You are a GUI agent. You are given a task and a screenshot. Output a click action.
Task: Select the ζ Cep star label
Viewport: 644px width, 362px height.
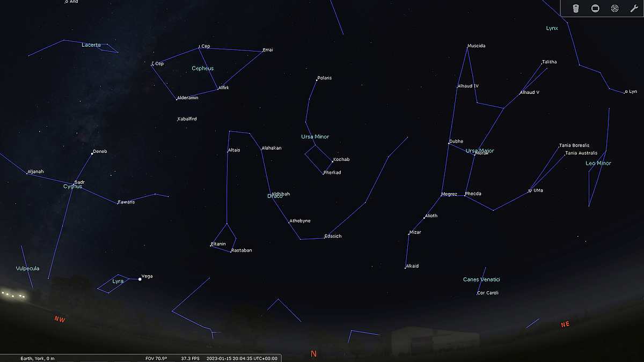(x=158, y=64)
